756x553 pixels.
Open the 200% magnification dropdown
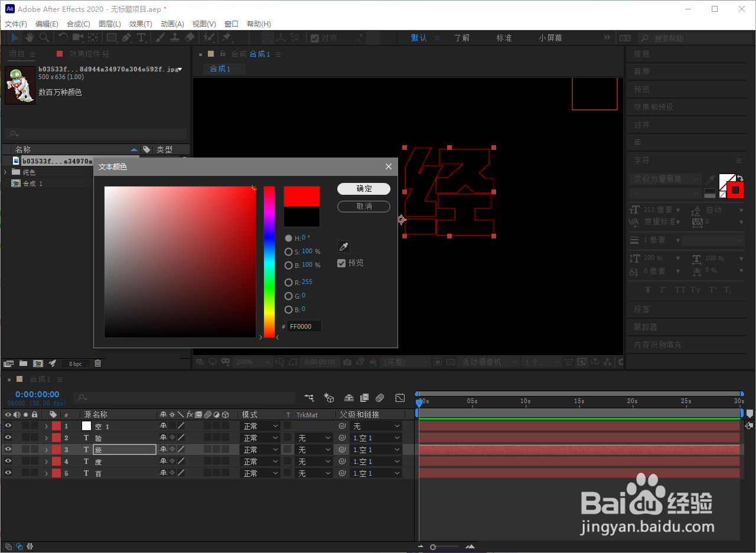[x=253, y=362]
